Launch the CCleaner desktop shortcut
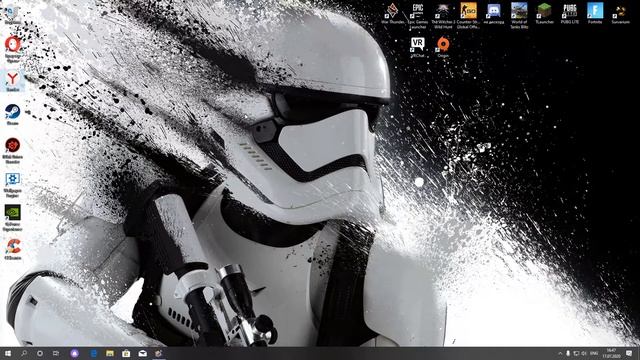The image size is (640, 360). coord(13,249)
